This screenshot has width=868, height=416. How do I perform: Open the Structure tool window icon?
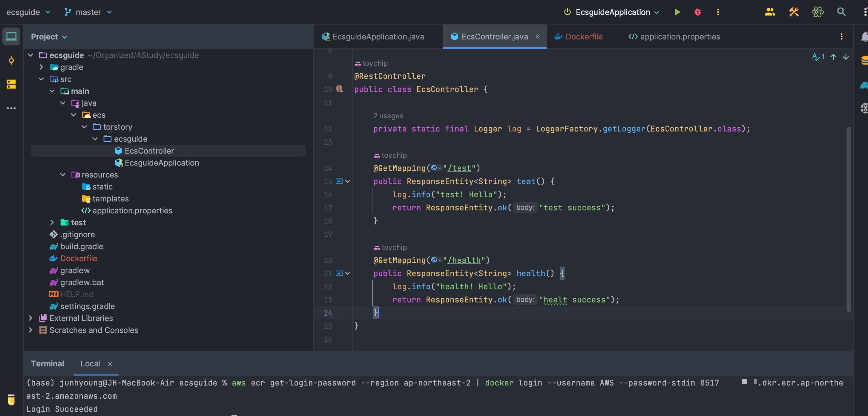pyautogui.click(x=11, y=84)
